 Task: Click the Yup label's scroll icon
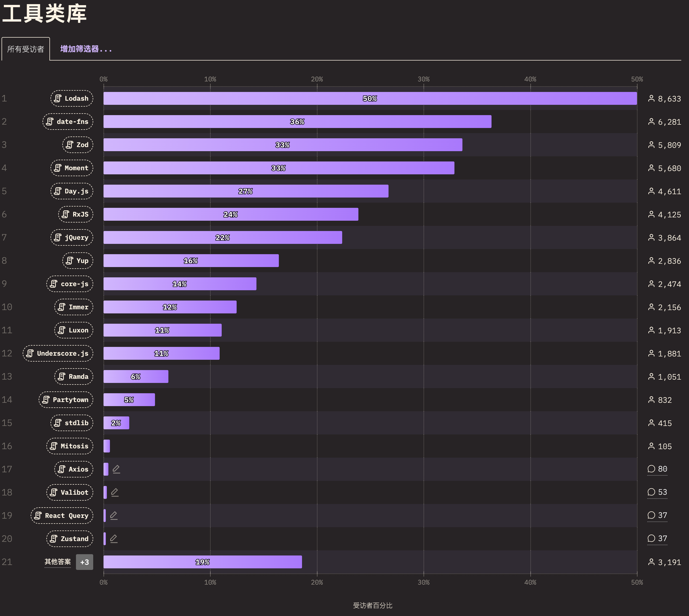point(70,261)
